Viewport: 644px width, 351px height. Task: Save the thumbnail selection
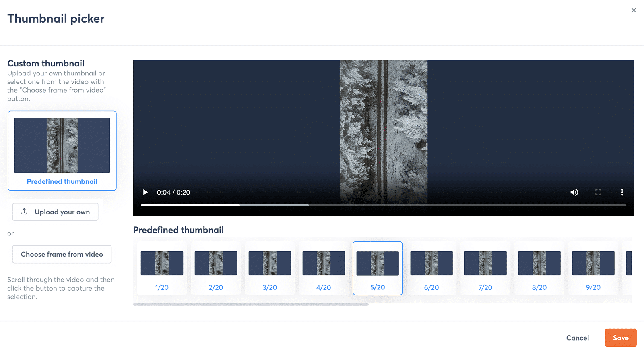click(620, 338)
